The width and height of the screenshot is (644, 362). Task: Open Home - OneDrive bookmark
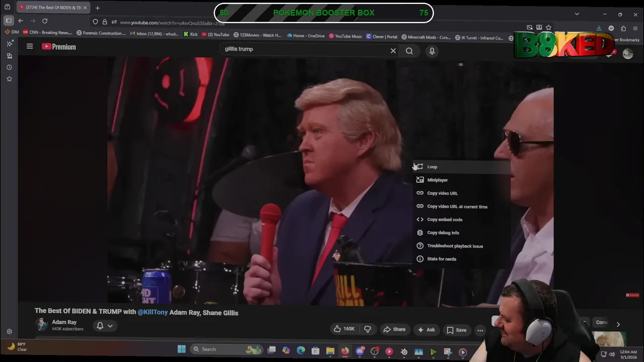pos(305,36)
